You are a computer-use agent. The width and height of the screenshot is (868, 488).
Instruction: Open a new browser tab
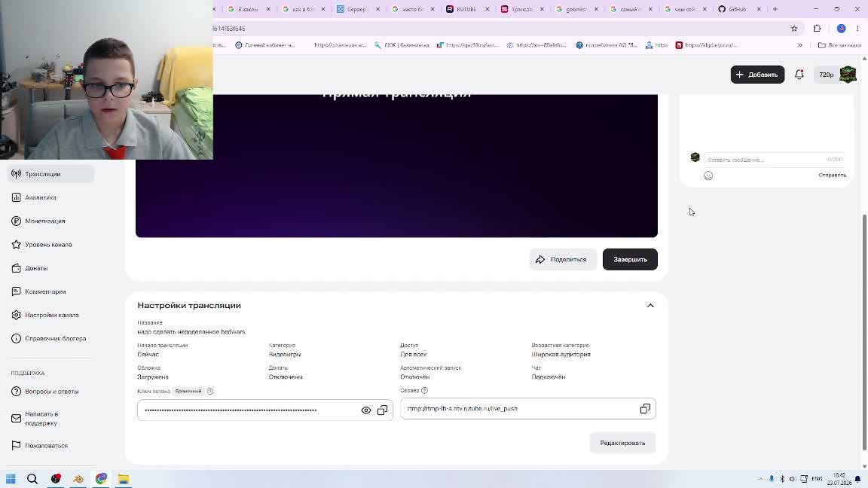click(x=775, y=9)
